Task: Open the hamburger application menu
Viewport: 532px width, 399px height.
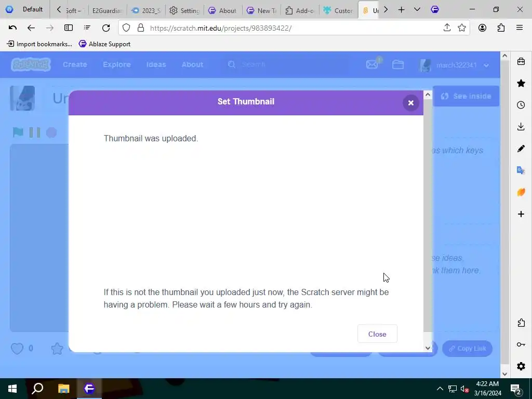Action: (x=520, y=28)
